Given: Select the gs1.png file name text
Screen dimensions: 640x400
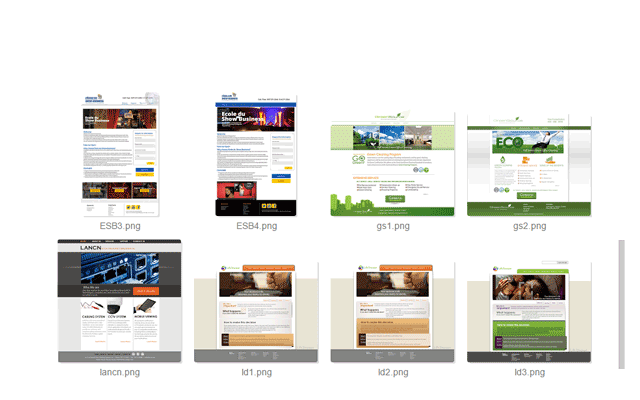Looking at the screenshot, I should pyautogui.click(x=392, y=226).
